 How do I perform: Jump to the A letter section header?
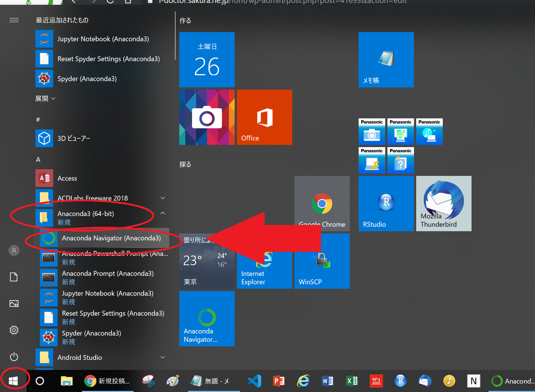[38, 159]
